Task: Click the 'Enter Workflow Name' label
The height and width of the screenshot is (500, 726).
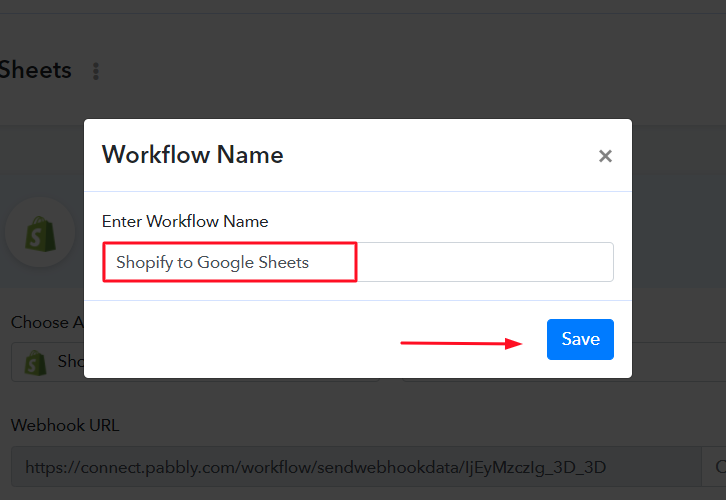Action: tap(185, 221)
